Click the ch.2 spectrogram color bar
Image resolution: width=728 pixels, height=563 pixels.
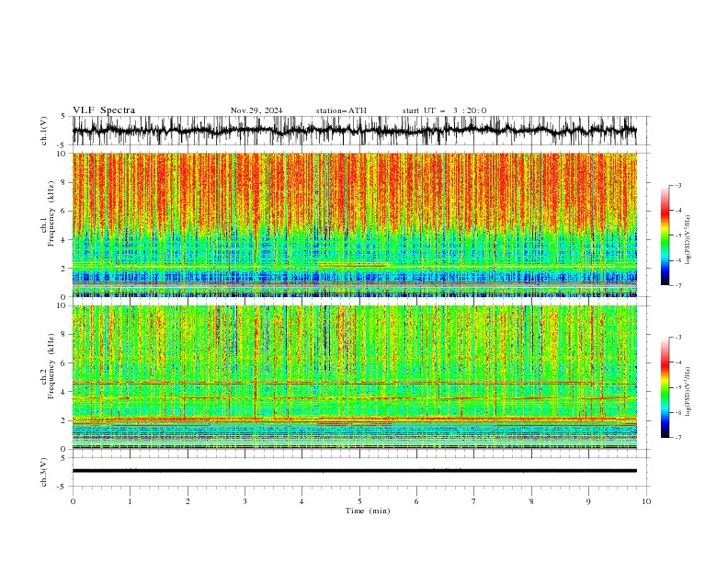point(665,387)
